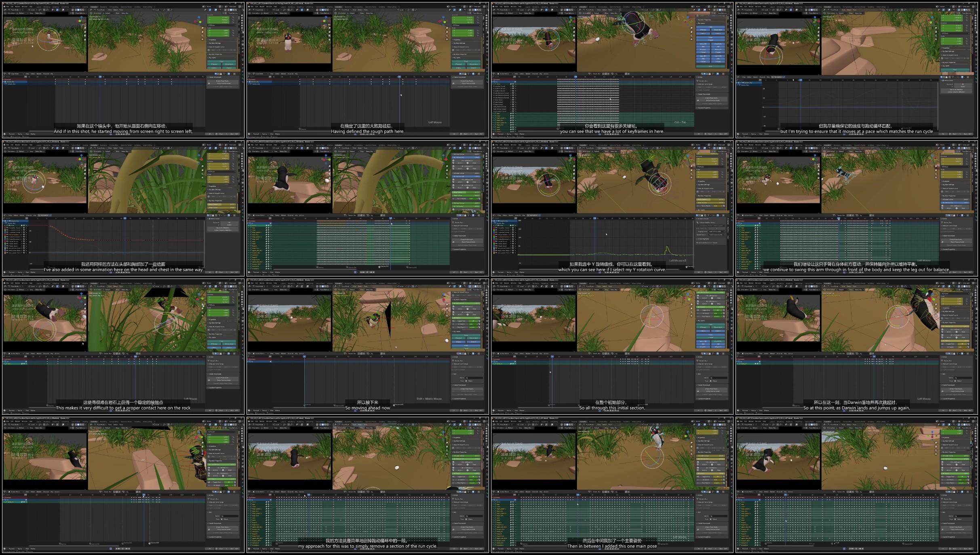Toggle 'Cyclic Animation' checkbox in 'remove a section' frame
The height and width of the screenshot is (555, 980).
[453, 508]
